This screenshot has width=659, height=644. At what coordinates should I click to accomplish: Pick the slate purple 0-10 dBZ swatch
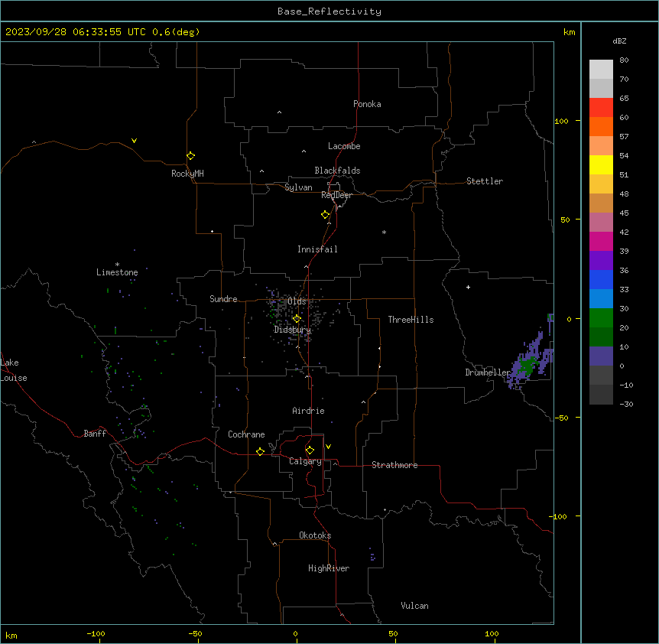pyautogui.click(x=601, y=356)
